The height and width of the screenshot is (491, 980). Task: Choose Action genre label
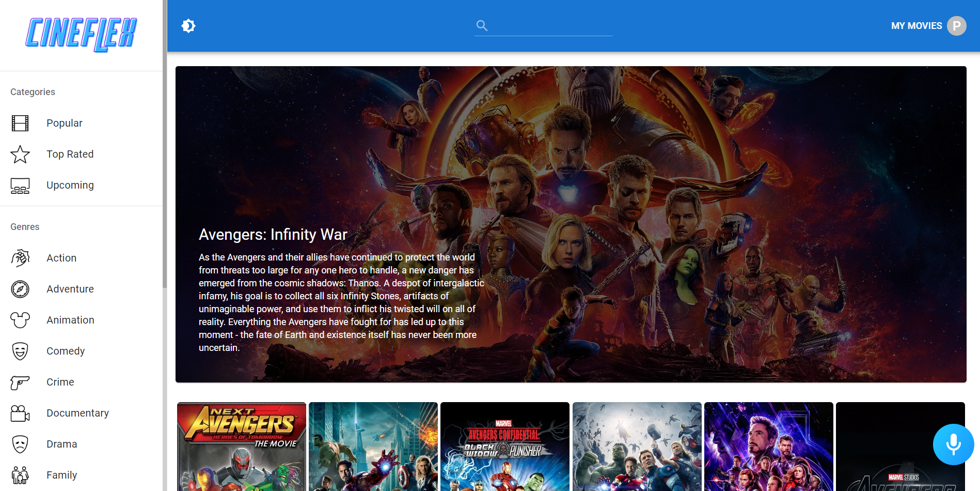coord(61,258)
